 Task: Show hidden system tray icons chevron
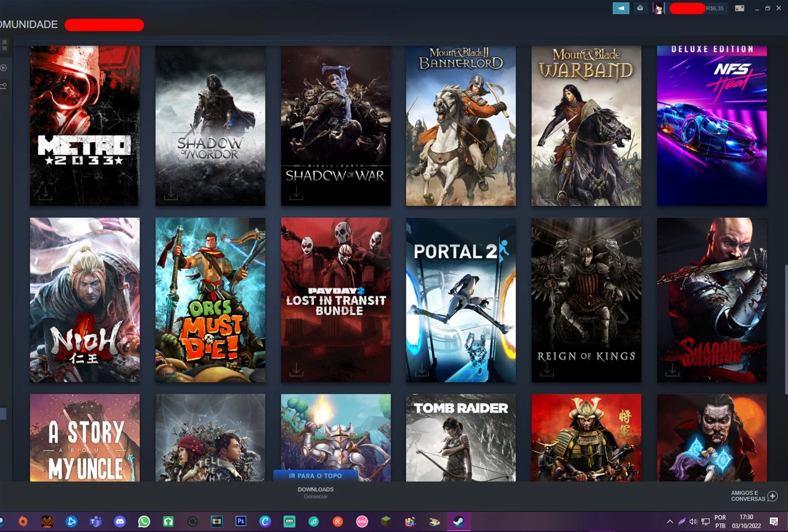coord(670,521)
